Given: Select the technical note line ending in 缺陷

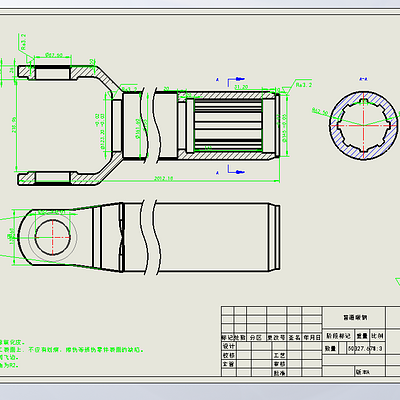Looking at the screenshot, I should coord(72,350).
